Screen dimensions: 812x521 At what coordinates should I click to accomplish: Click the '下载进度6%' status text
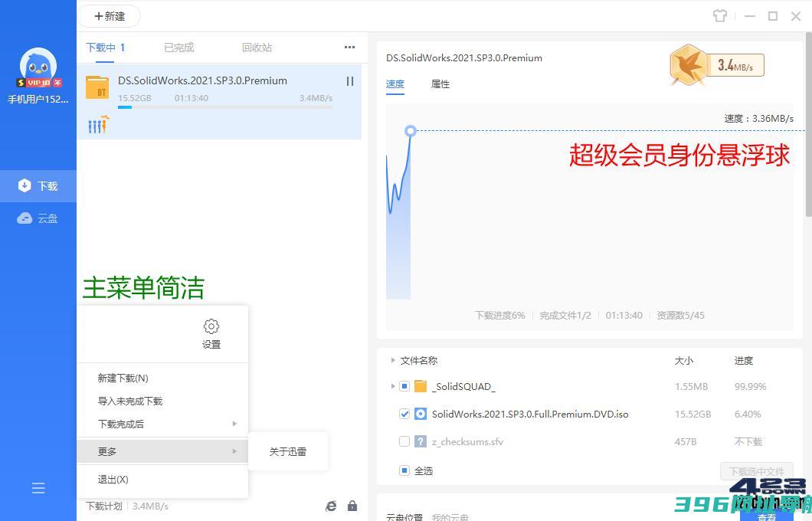[499, 316]
